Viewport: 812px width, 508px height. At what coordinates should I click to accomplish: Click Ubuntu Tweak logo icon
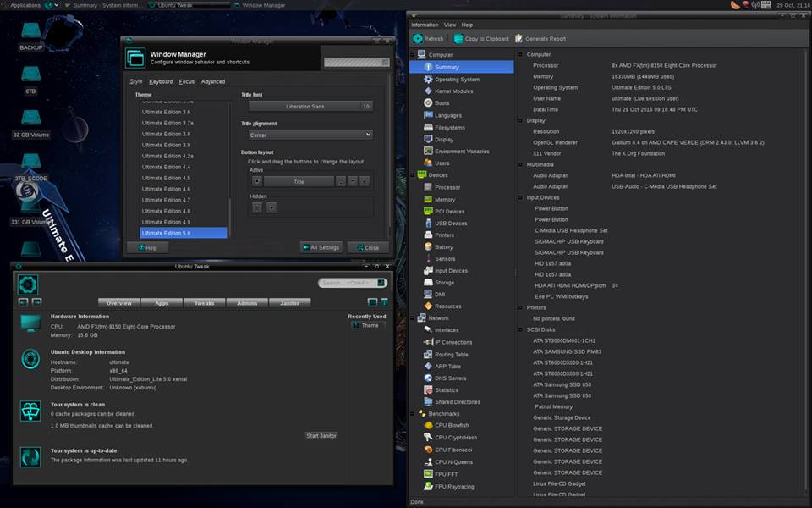pyautogui.click(x=28, y=284)
